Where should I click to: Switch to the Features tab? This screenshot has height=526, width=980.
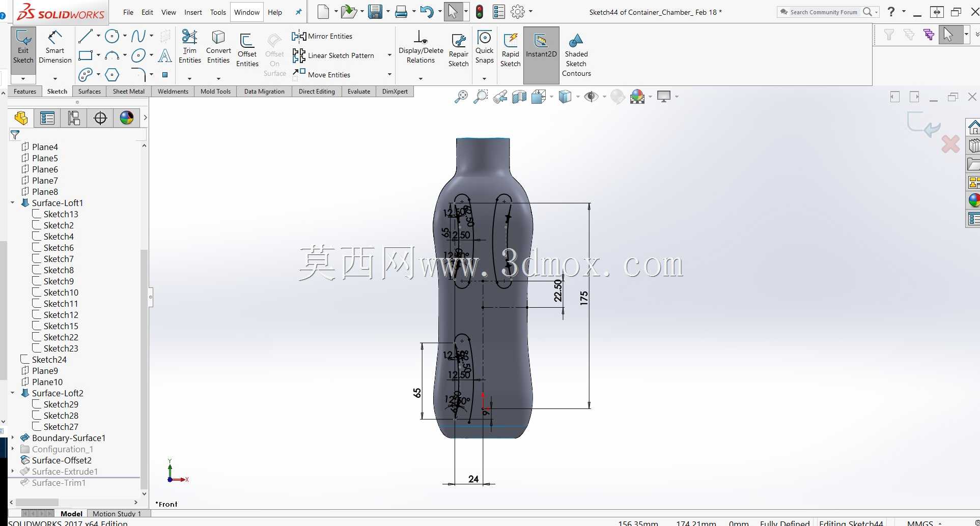point(25,92)
